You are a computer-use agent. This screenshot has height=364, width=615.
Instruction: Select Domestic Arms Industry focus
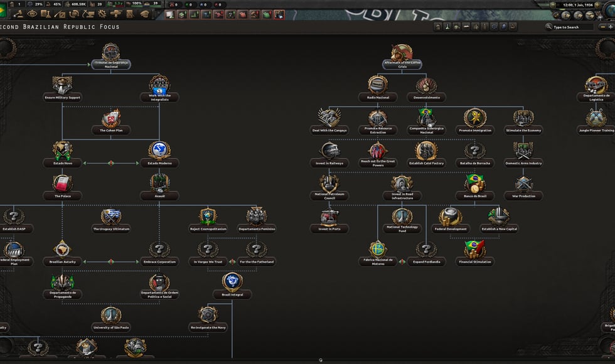(523, 154)
